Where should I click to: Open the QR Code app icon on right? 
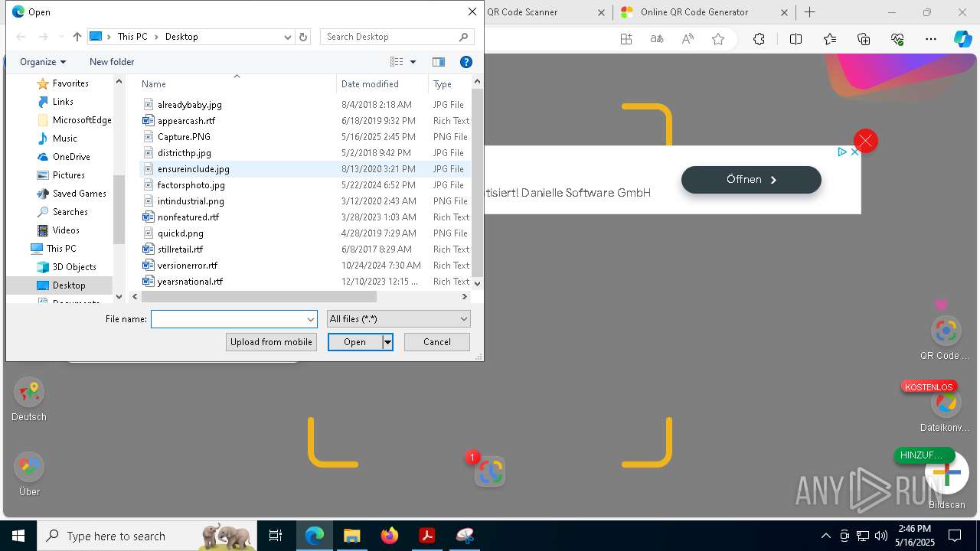(946, 331)
